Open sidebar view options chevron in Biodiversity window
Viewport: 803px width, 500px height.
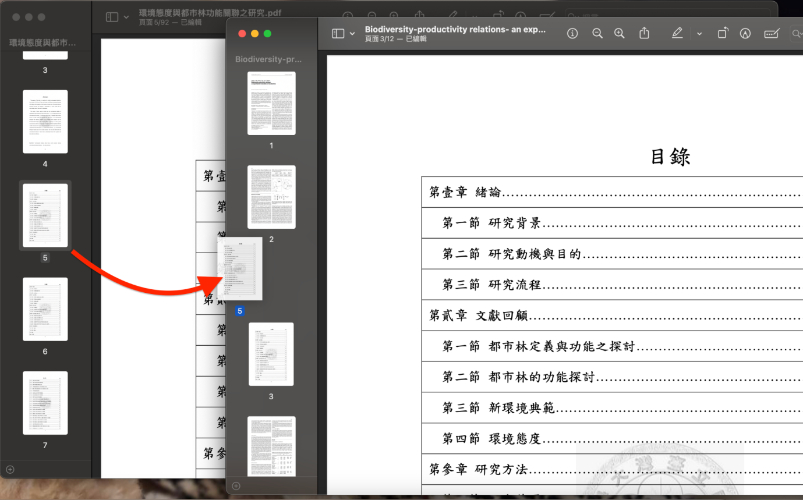click(x=352, y=34)
